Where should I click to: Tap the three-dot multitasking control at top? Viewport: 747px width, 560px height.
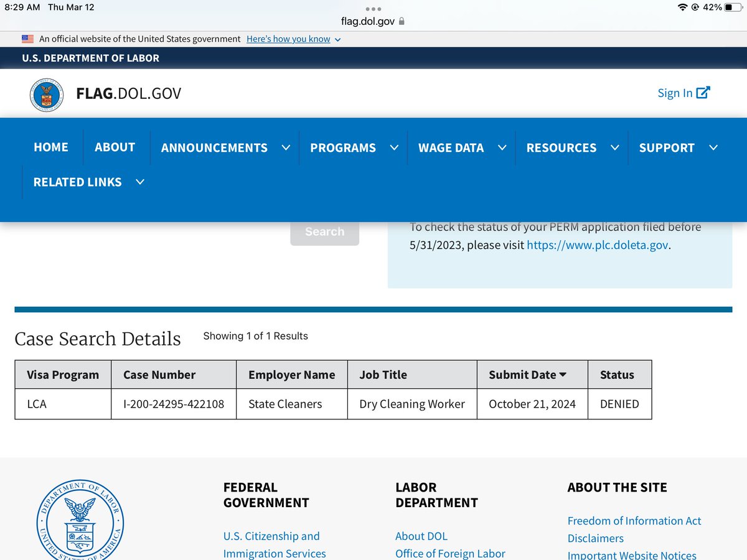click(x=374, y=9)
